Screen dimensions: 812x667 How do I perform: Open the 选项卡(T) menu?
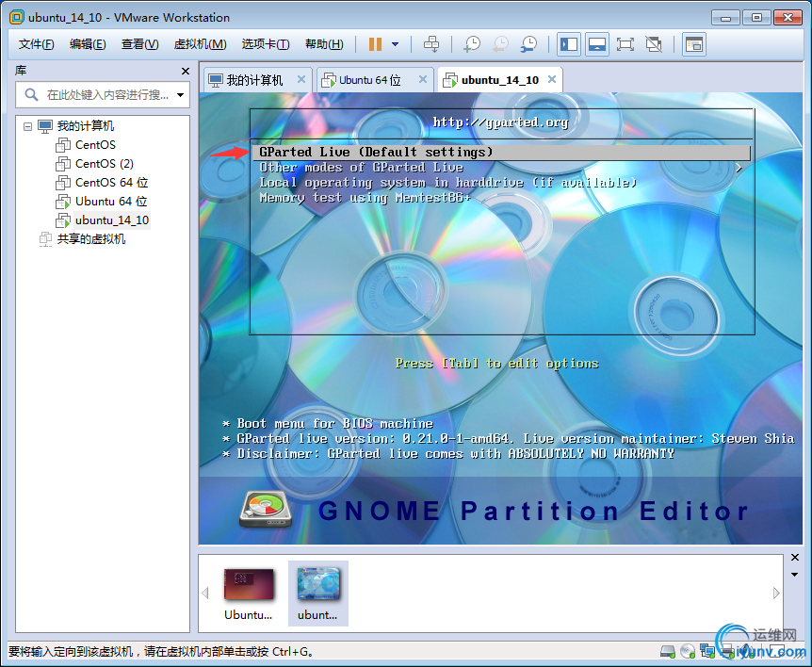[x=265, y=44]
